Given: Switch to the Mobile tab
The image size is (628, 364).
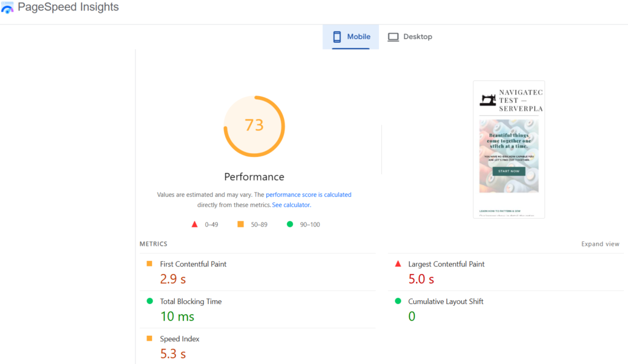Looking at the screenshot, I should (351, 37).
